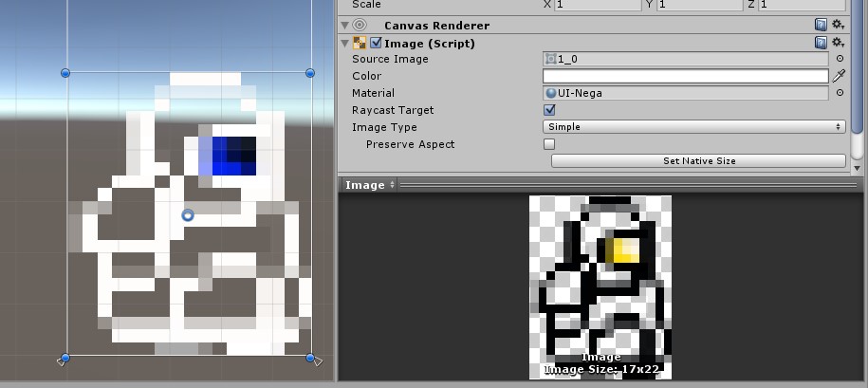Click the Scale Y value field
The height and width of the screenshot is (388, 868).
coord(699,5)
